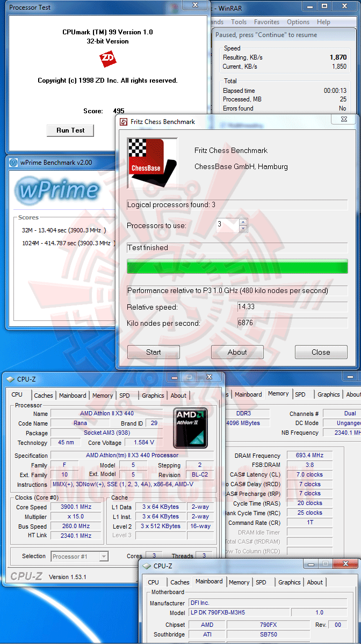Click the Chipset value 790FX
The image size is (361, 644).
[268, 625]
